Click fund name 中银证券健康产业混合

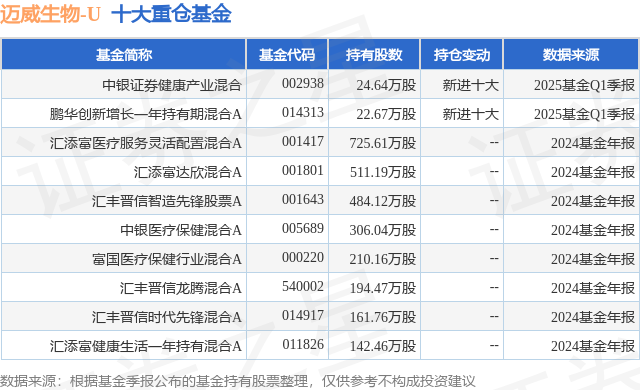172,85
